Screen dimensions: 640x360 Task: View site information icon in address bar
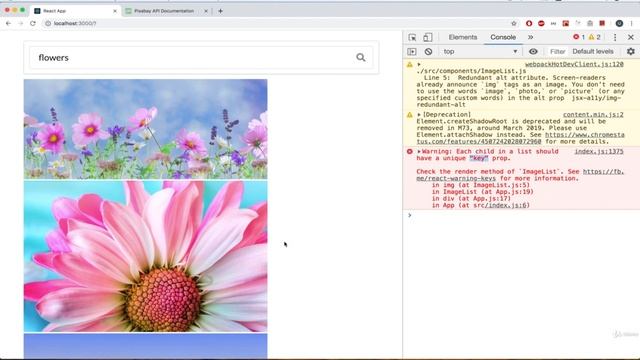(x=48, y=23)
